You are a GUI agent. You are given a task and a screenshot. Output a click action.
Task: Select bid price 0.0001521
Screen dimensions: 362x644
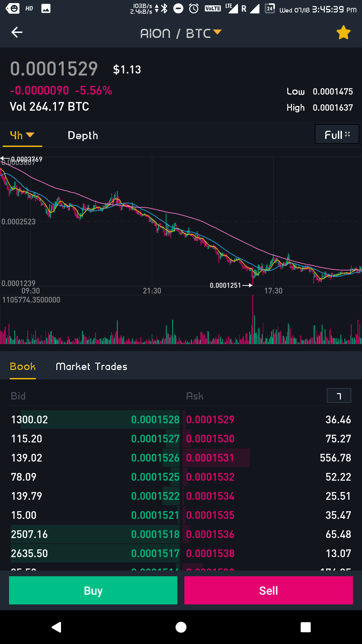tap(155, 515)
